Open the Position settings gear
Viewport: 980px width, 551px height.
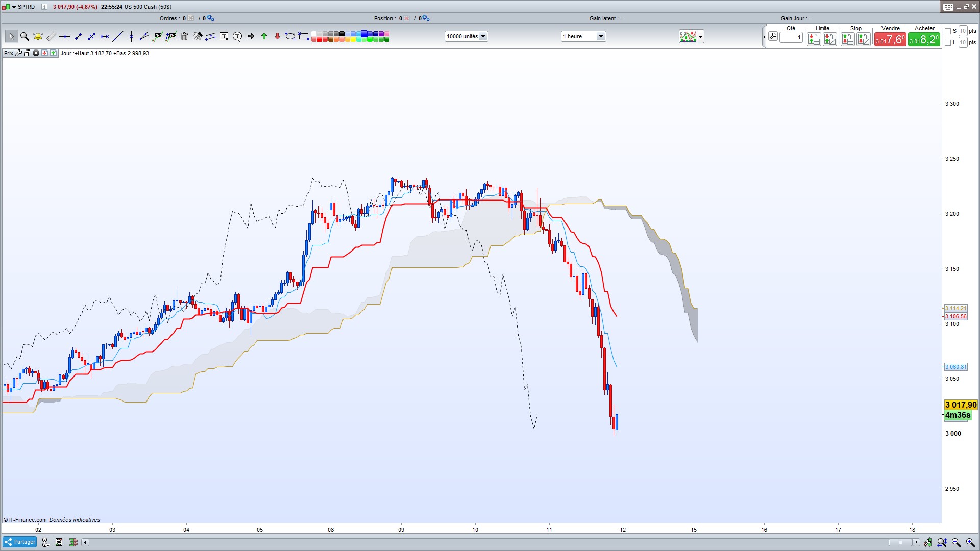426,18
